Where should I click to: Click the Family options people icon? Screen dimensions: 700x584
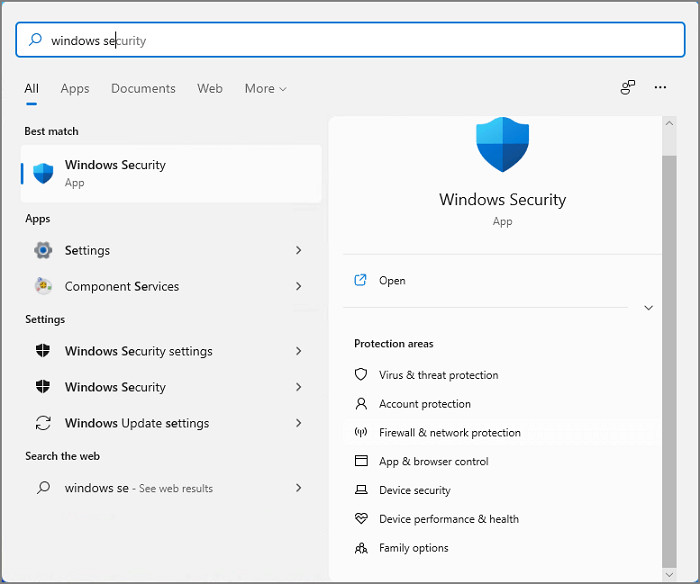click(x=361, y=548)
